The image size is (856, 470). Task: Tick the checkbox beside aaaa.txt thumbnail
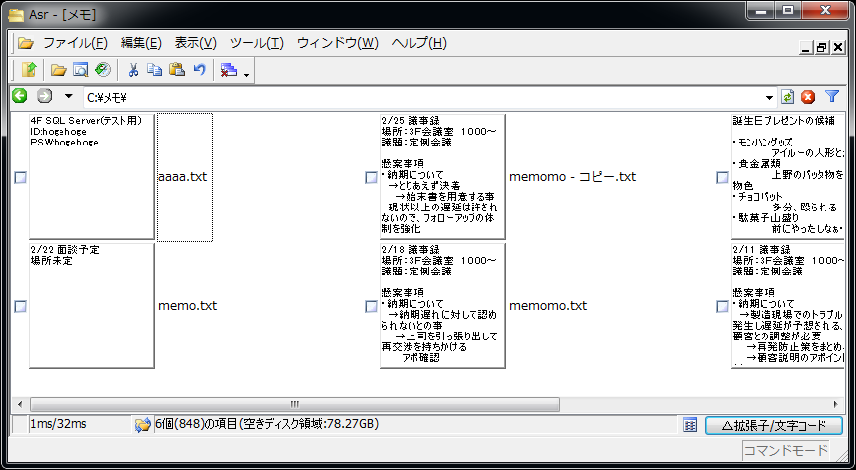point(20,177)
